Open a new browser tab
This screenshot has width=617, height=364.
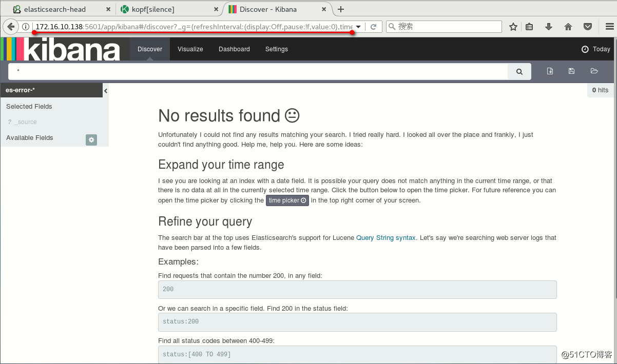click(x=341, y=9)
